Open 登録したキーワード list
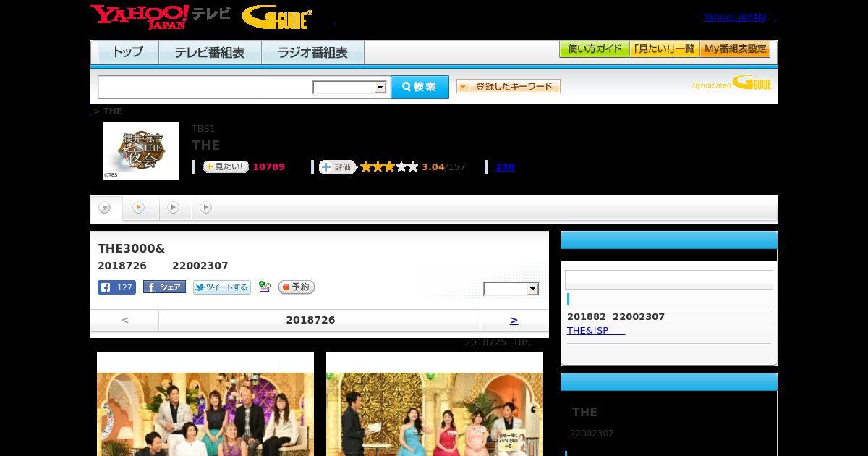Screen dimensions: 868x456 click(x=509, y=86)
